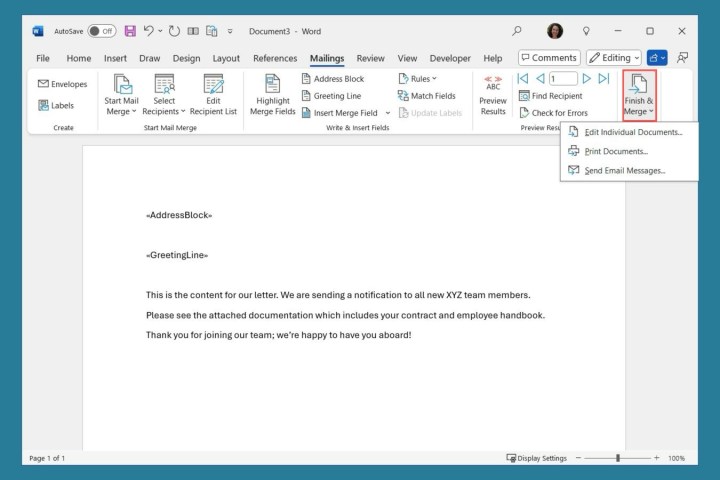Toggle the AutoSave switch

pyautogui.click(x=101, y=31)
